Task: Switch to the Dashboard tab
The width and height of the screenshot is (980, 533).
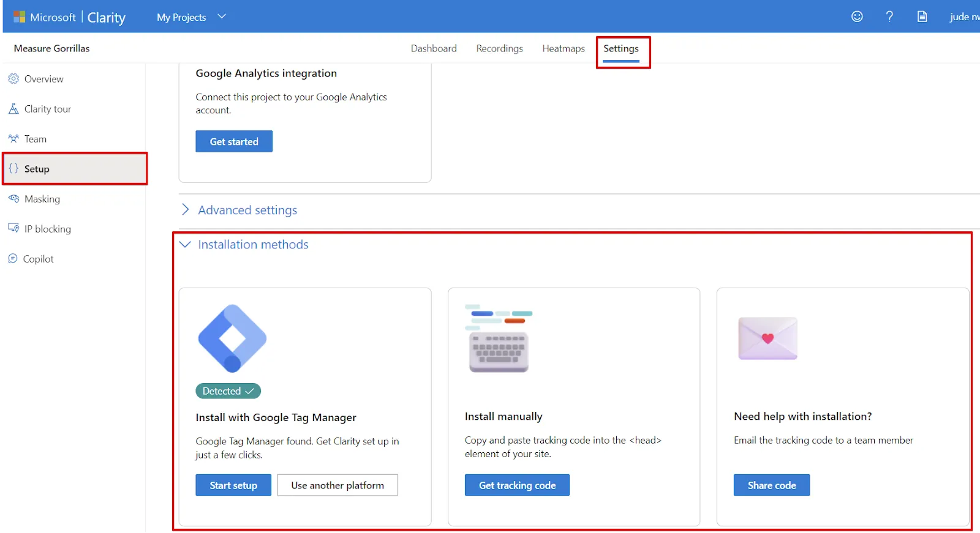Action: tap(434, 48)
